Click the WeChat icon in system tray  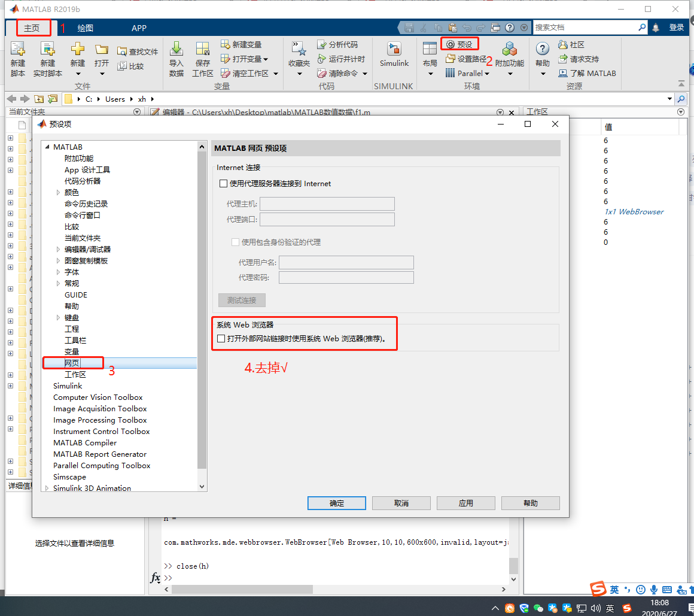coord(538,608)
